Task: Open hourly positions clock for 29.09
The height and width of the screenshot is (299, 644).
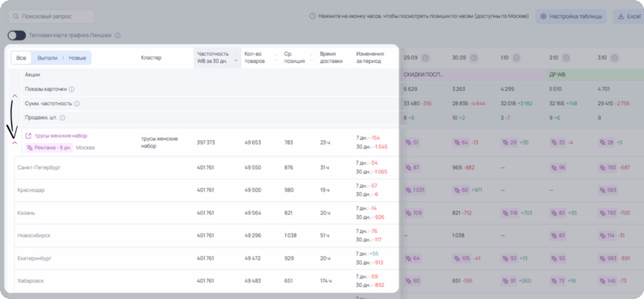Action: pyautogui.click(x=426, y=58)
